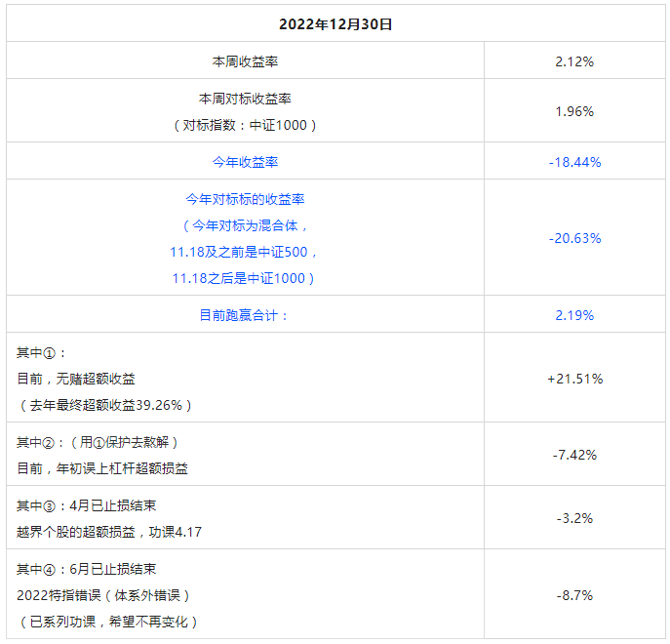The image size is (670, 644).
Task: Click the blue 今年对标标的收益率 text
Action: point(245,199)
